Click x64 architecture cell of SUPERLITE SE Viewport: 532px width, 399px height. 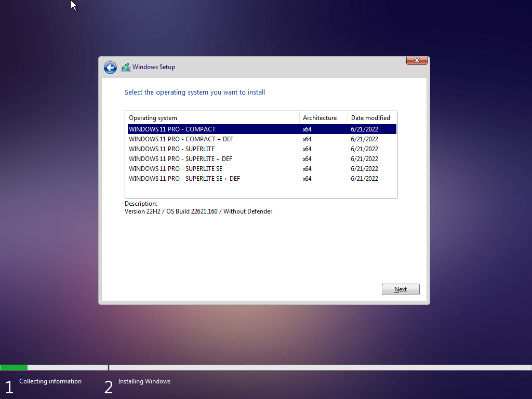tap(307, 169)
